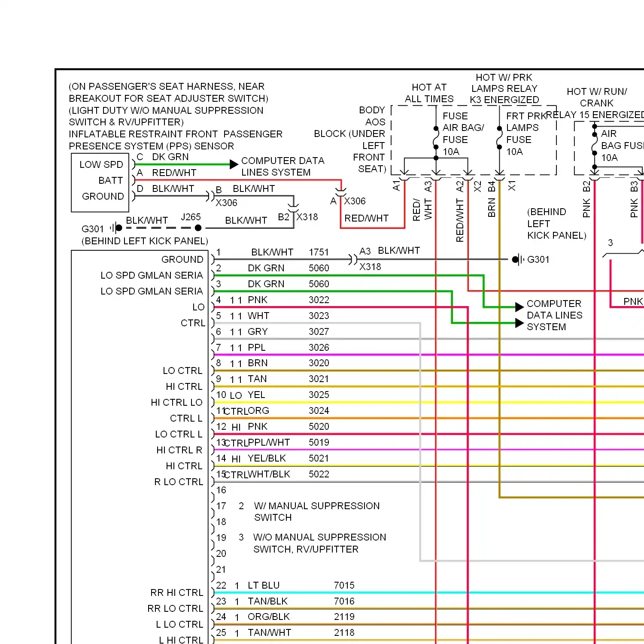
Task: Click 'YEL/BLK' wire label on pin 14
Action: point(267,458)
